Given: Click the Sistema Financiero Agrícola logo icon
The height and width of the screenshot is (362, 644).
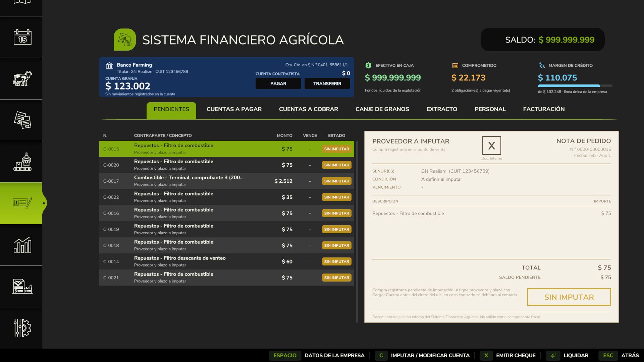Looking at the screenshot, I should coord(125,40).
